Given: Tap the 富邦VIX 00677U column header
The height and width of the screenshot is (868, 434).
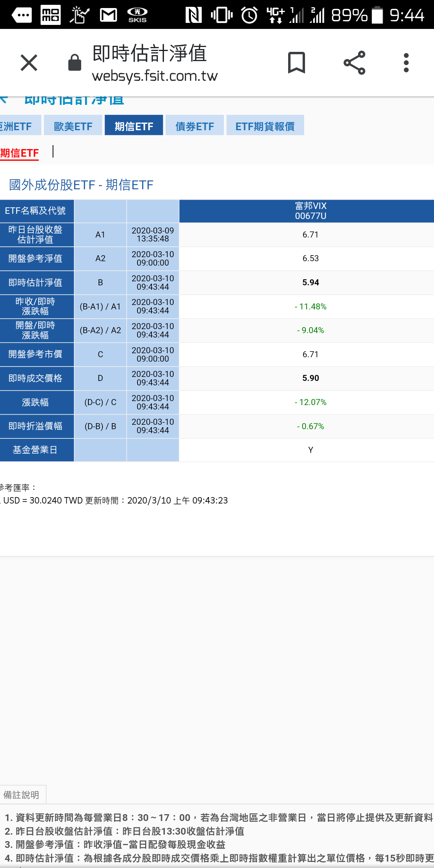Looking at the screenshot, I should point(310,211).
